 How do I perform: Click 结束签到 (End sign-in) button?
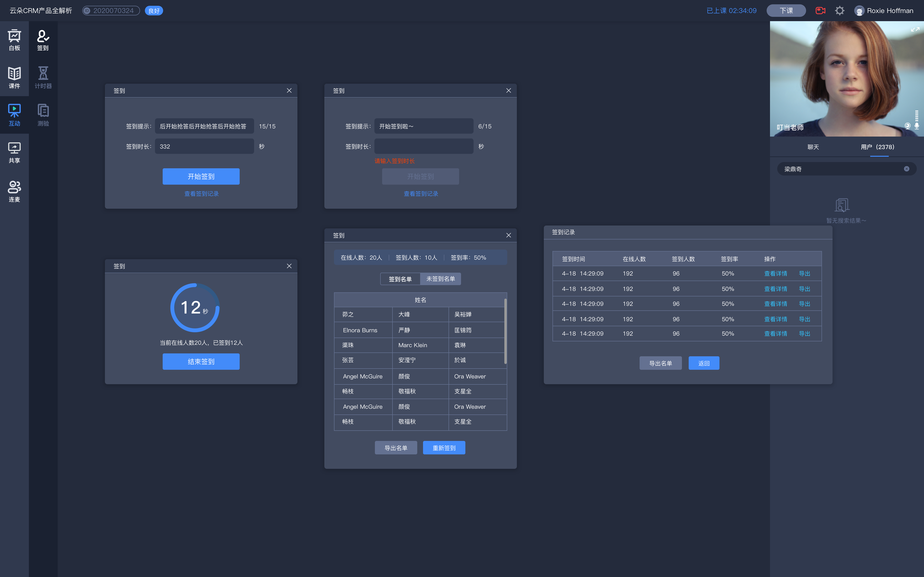[201, 361]
